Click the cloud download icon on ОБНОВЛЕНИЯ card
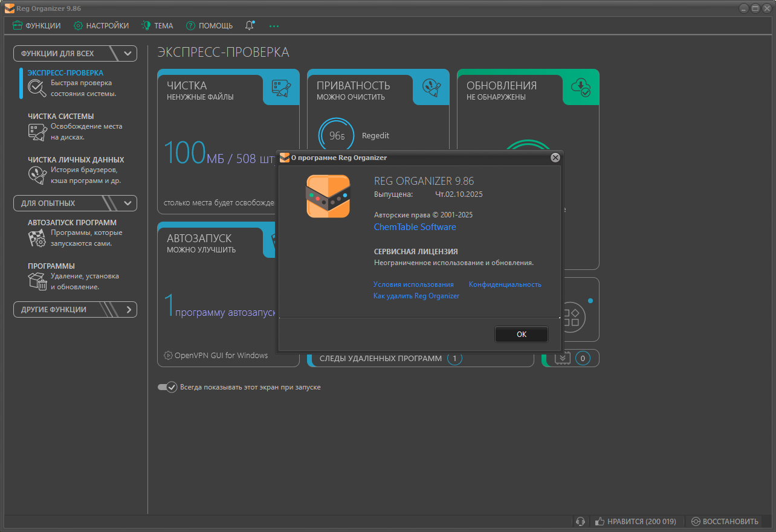This screenshot has width=776, height=532. (581, 89)
